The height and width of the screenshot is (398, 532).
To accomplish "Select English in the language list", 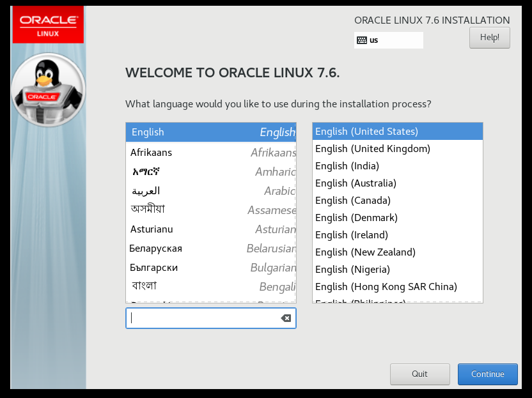I will click(x=211, y=132).
